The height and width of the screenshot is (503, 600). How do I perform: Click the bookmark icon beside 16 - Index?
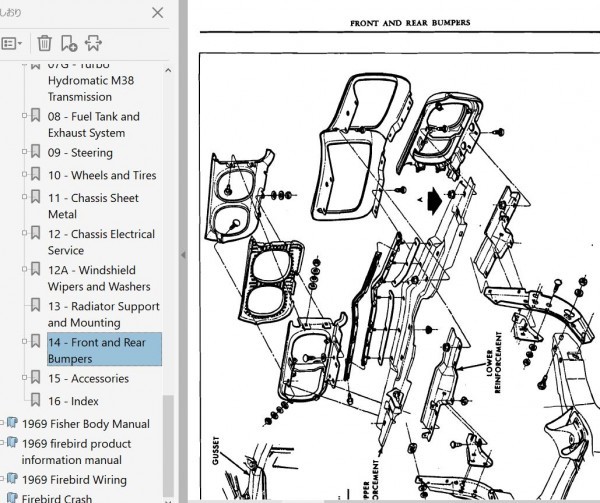click(36, 399)
